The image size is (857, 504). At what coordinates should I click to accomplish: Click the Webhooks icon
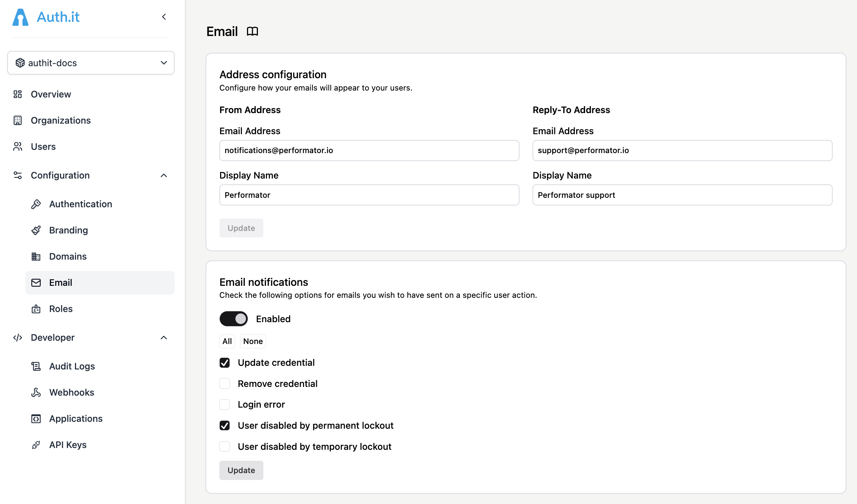click(36, 392)
